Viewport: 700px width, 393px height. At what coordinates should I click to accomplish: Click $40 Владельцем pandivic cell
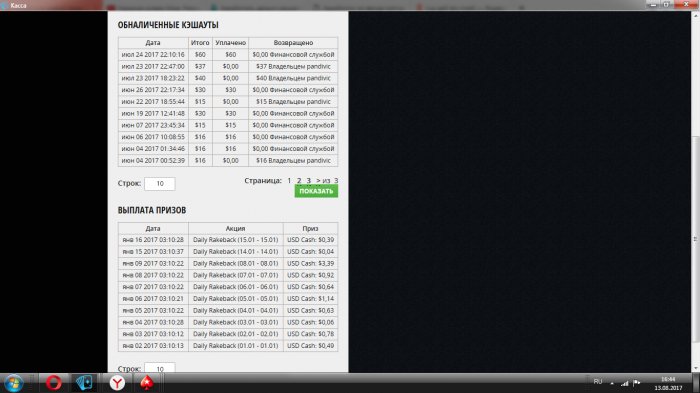pyautogui.click(x=293, y=78)
